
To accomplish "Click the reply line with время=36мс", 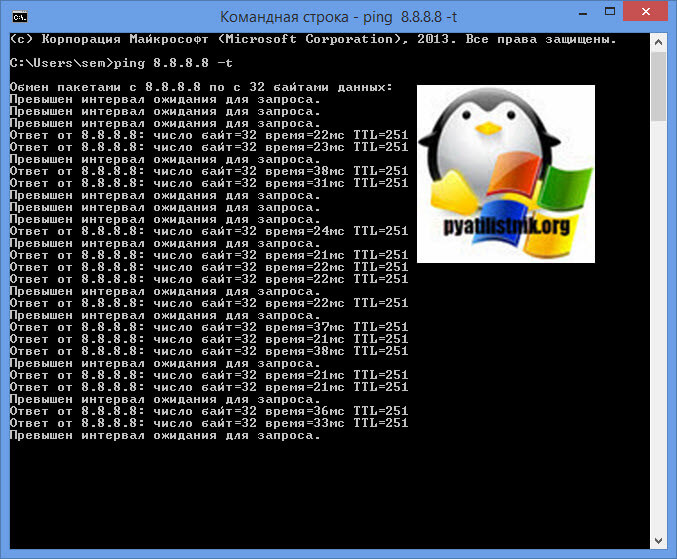I will click(x=208, y=411).
